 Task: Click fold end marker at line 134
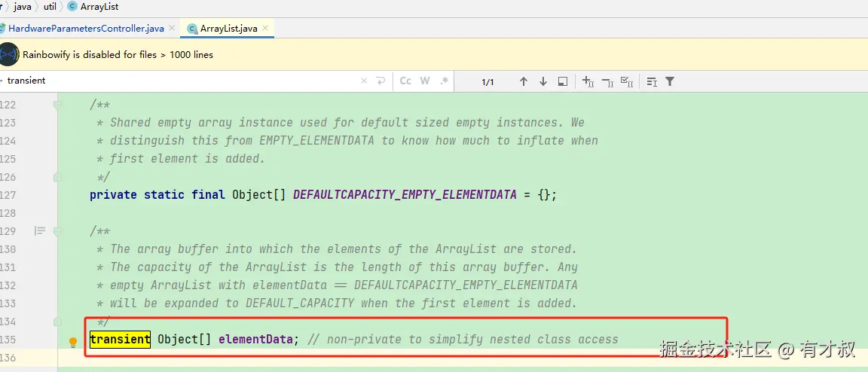(x=57, y=322)
